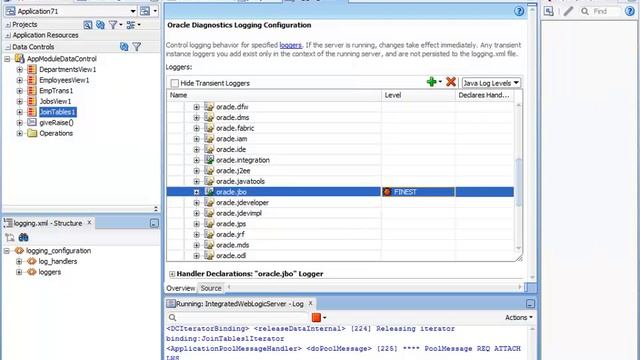Screen dimensions: 640x360
Task: Click the Name column header
Action: point(274,95)
